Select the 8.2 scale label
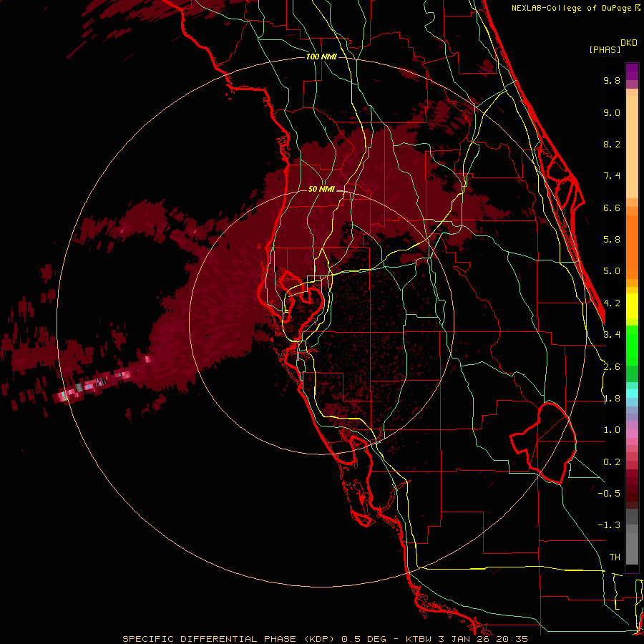Image resolution: width=644 pixels, height=644 pixels. click(x=612, y=144)
